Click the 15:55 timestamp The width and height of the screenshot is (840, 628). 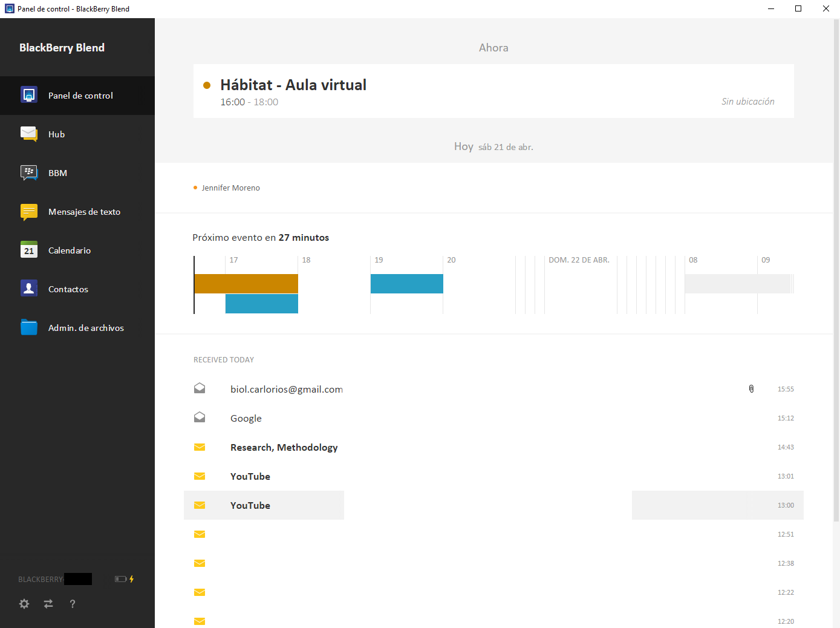tap(786, 389)
